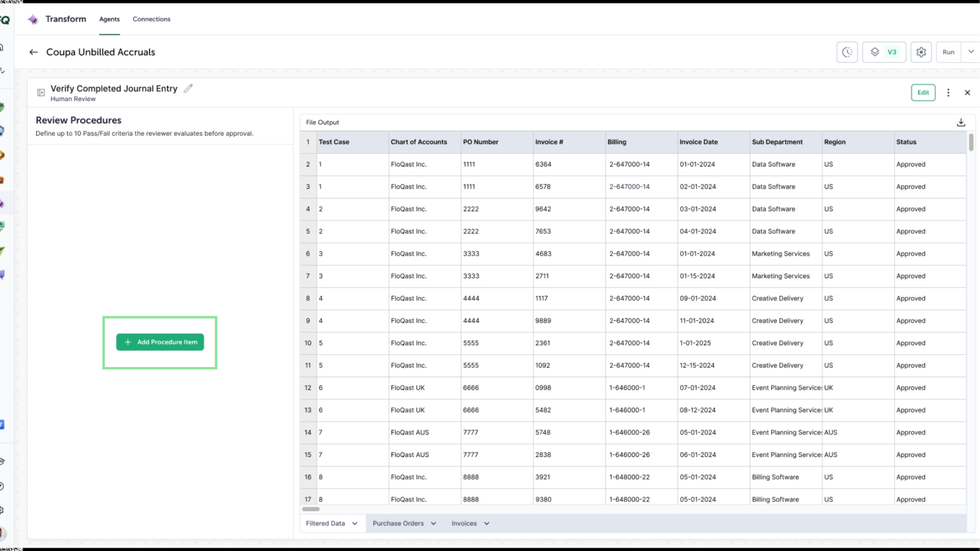This screenshot has width=980, height=551.
Task: Open the Purchase Orders sheet dropdown chevron
Action: point(434,524)
